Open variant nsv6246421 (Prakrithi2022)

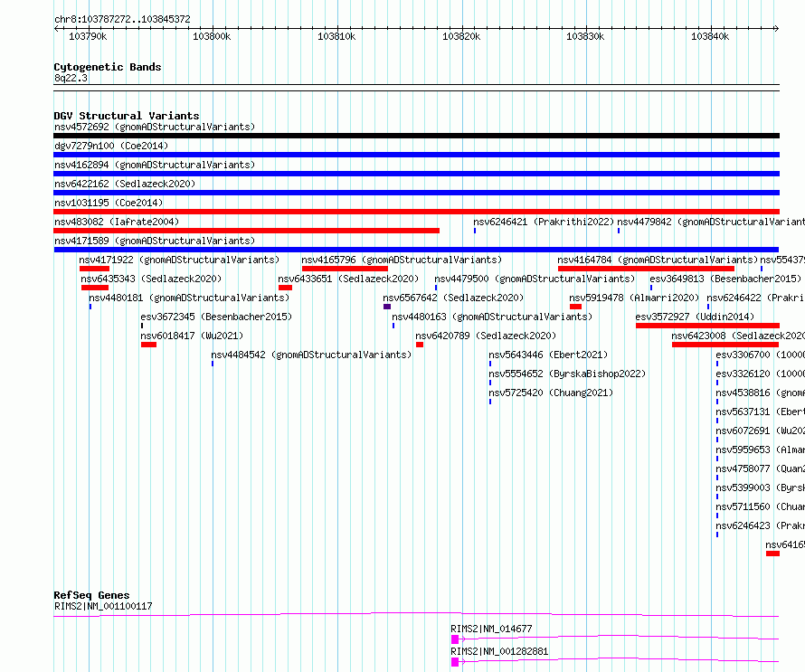point(544,222)
